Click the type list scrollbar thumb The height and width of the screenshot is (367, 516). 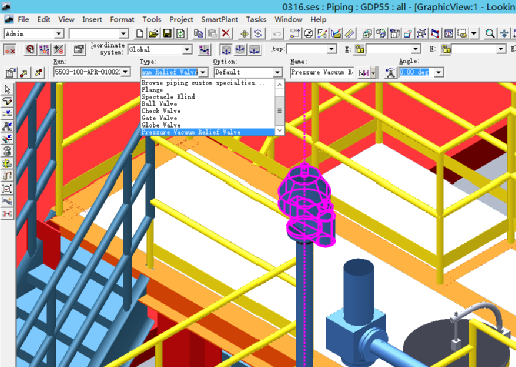(279, 111)
